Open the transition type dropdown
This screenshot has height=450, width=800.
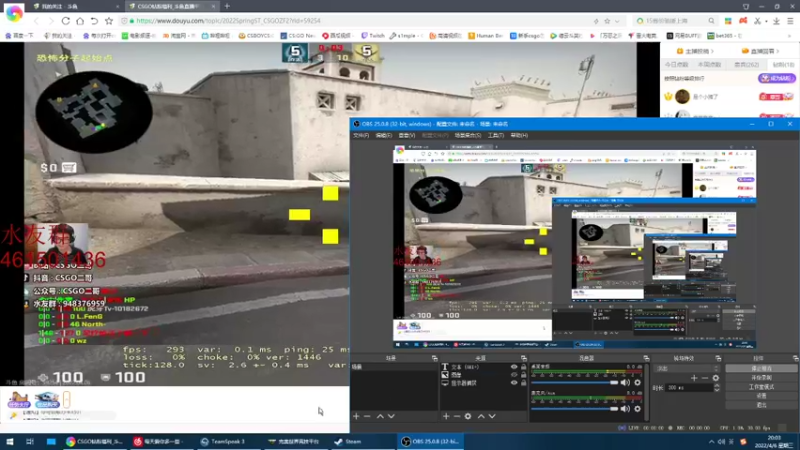(687, 368)
